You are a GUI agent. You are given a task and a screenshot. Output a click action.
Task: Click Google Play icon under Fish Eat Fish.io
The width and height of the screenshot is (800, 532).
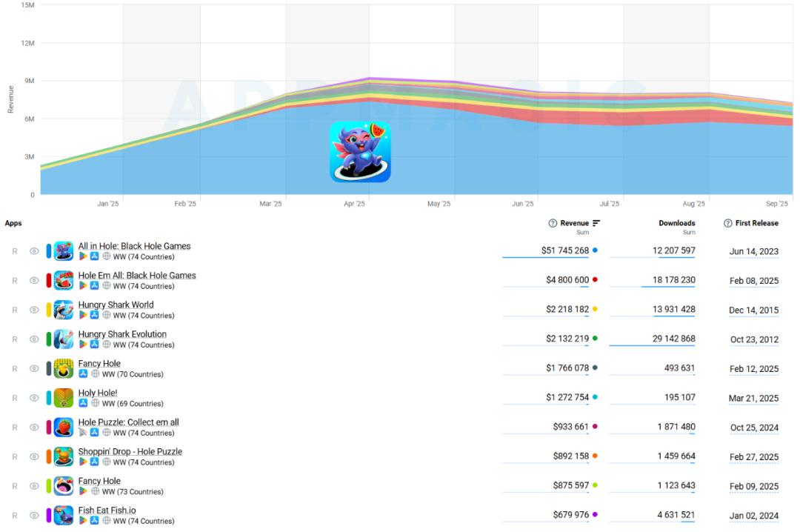click(x=83, y=520)
